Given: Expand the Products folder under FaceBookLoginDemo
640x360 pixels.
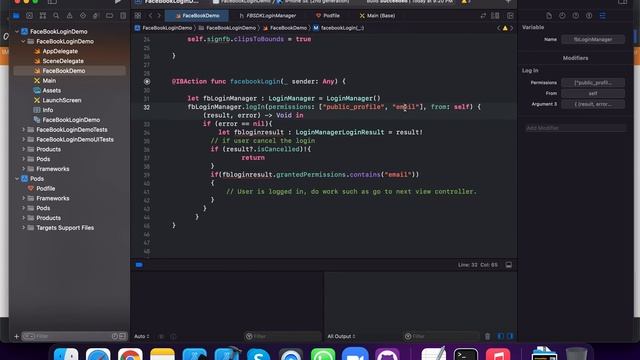Looking at the screenshot, I should coord(23,149).
